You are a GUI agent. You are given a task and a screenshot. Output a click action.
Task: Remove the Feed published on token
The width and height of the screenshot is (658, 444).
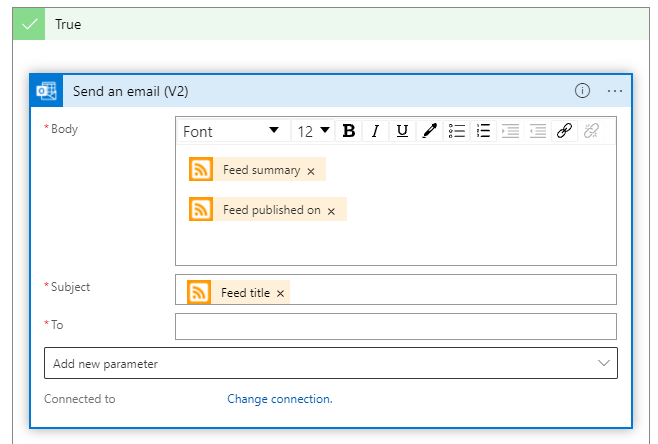pyautogui.click(x=331, y=211)
